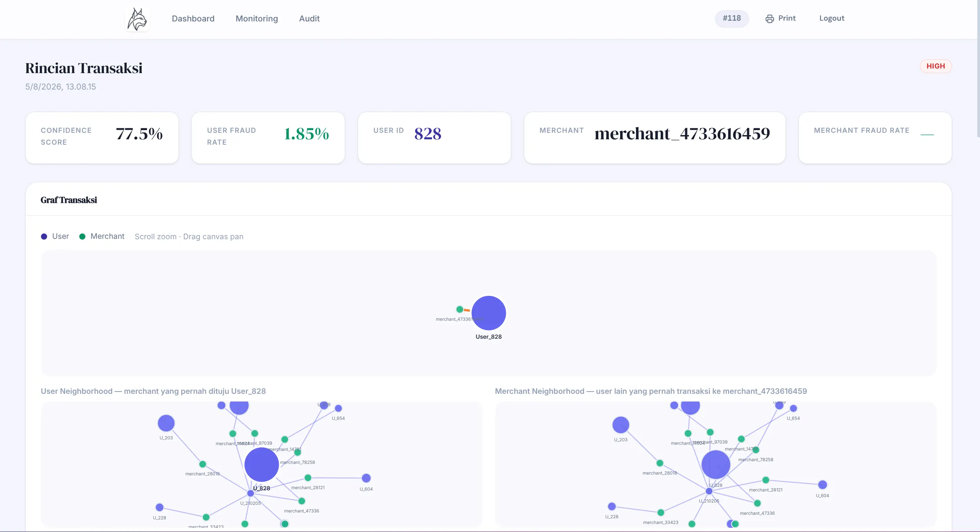This screenshot has height=532, width=980.
Task: Click merchant_28018 node in User Neighborhood graph
Action: coord(202,464)
